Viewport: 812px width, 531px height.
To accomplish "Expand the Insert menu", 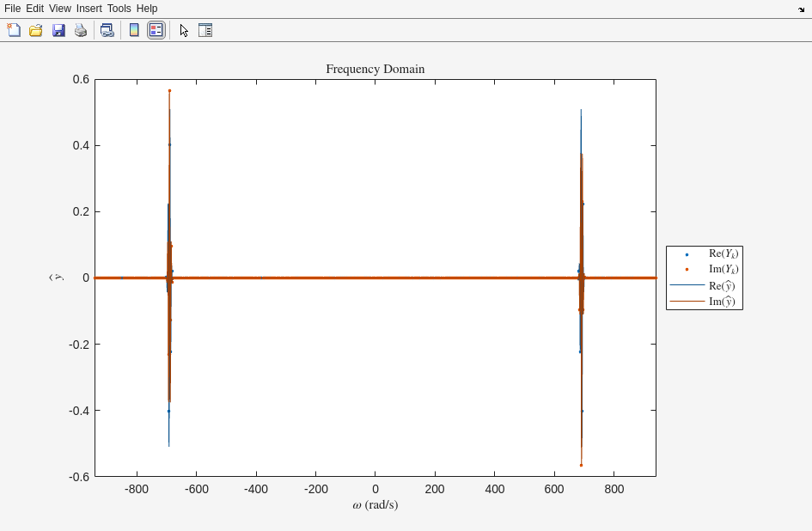I will (x=89, y=9).
